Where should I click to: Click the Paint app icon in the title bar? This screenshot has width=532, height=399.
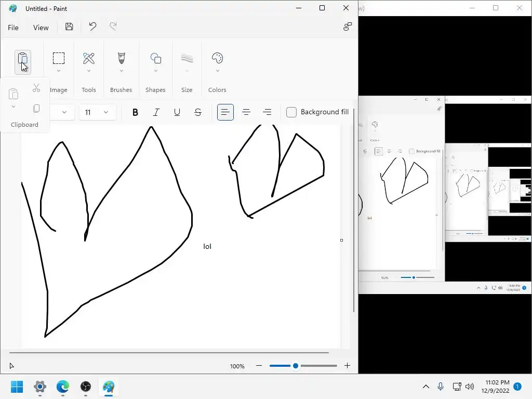tap(13, 8)
